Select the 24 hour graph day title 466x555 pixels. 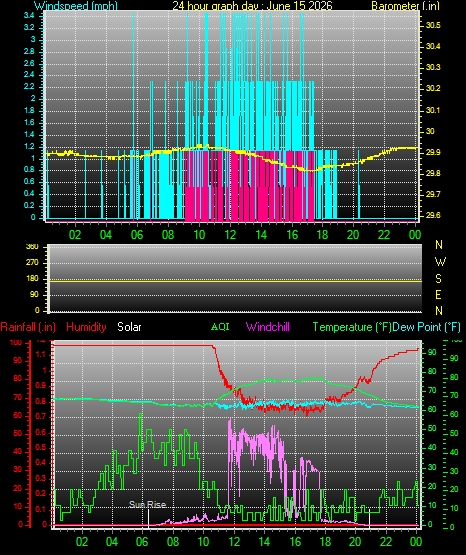pos(252,6)
